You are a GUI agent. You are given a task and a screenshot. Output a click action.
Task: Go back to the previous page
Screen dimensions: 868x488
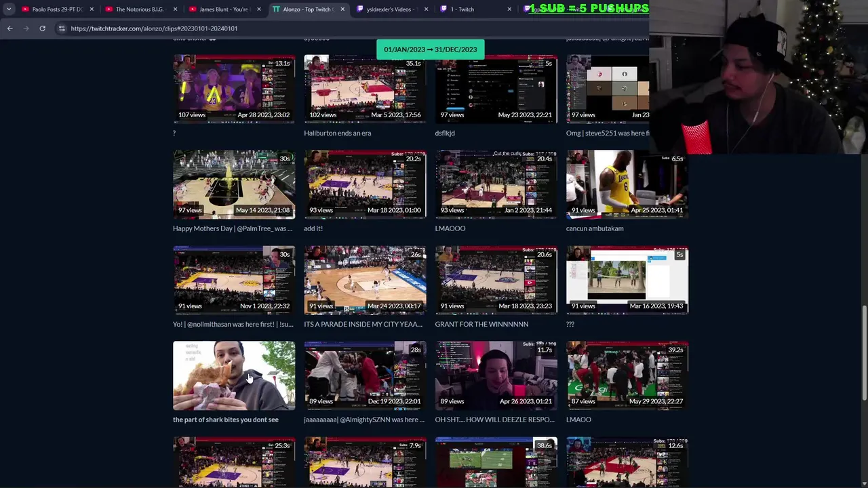[9, 28]
